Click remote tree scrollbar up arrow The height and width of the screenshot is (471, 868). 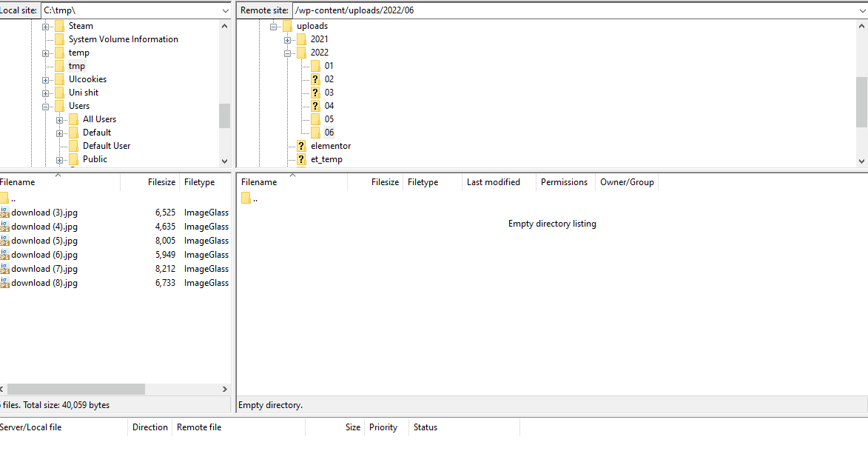click(861, 26)
